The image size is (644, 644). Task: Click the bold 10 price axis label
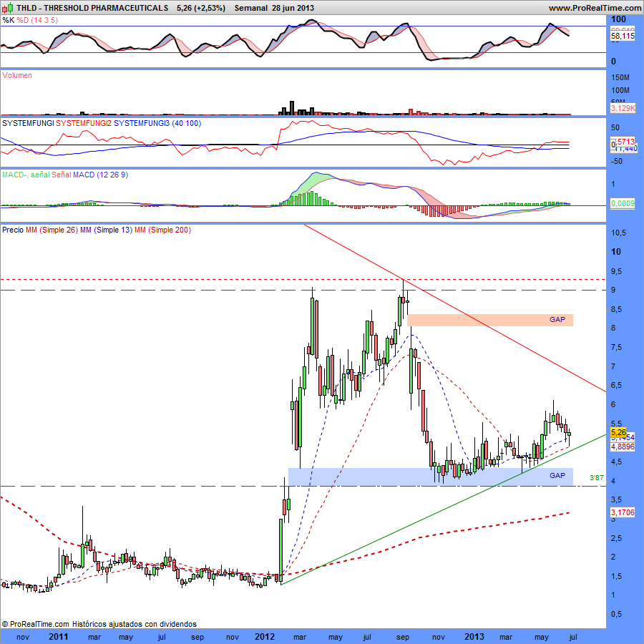616,252
